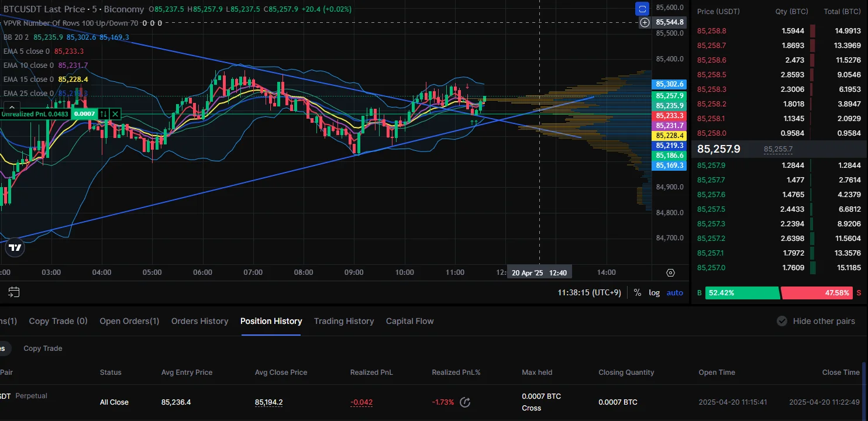
Task: Open the timezone menu showing UTC+9
Action: 589,292
